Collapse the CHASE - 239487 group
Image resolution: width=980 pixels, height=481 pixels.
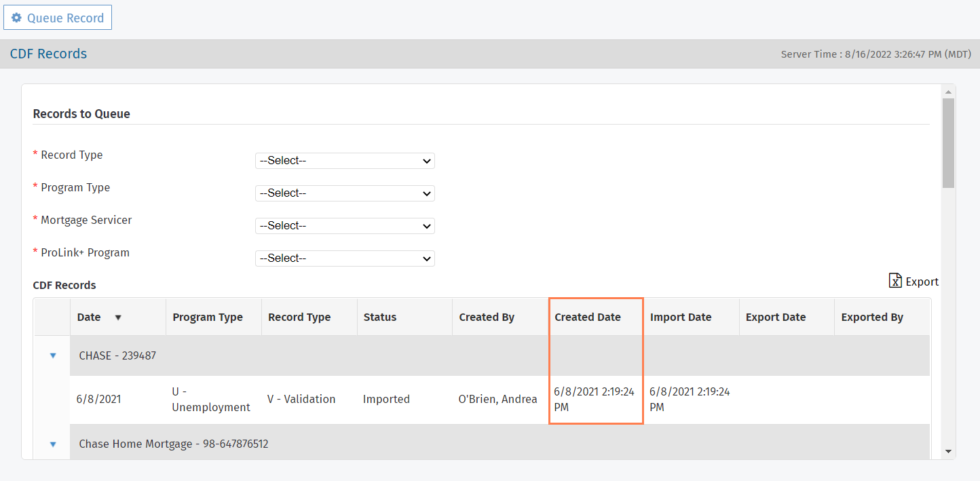point(53,355)
